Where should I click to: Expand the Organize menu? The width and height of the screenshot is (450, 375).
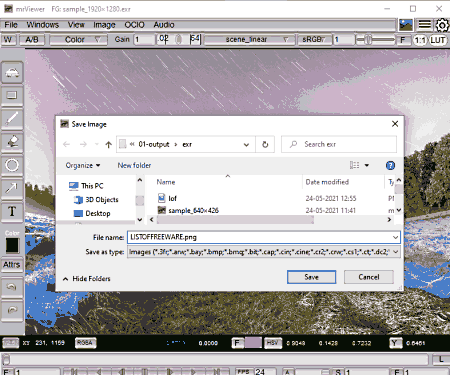(x=83, y=165)
